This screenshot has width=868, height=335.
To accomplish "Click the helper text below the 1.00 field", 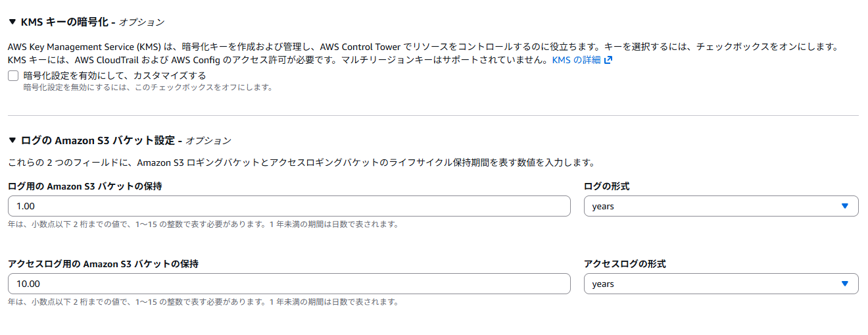I will pos(203,224).
